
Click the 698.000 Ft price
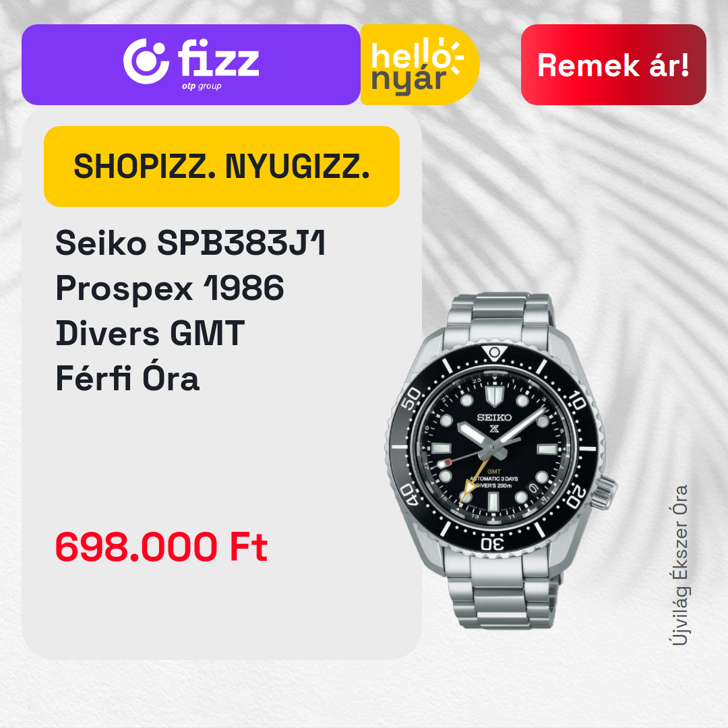click(162, 547)
